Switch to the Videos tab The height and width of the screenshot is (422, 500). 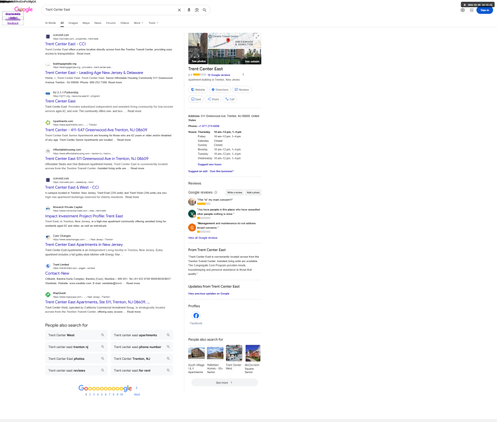(125, 23)
